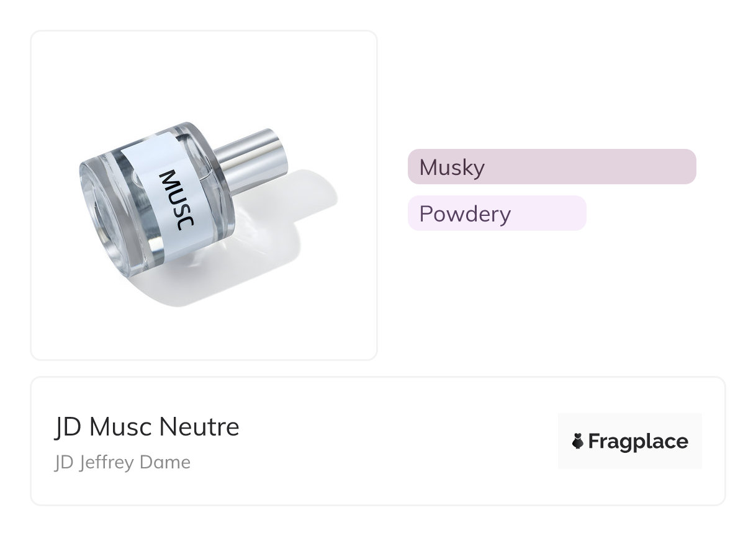
Task: Click the Fragplace wordmark text
Action: coord(638,442)
